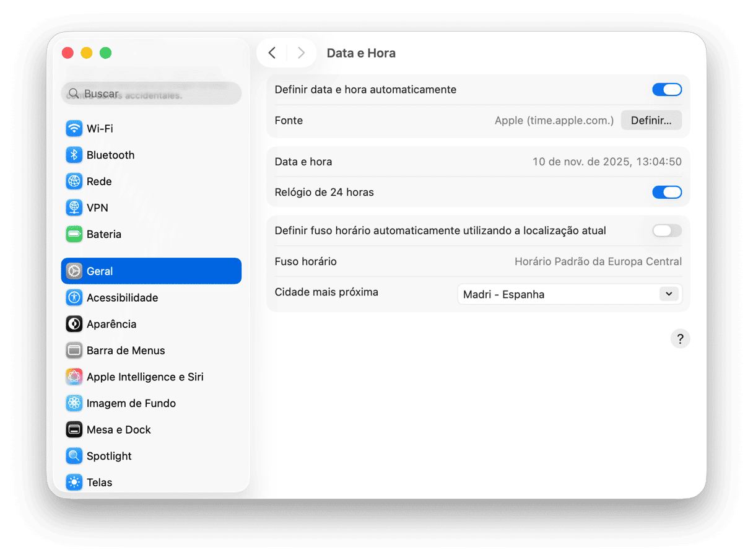
Task: Select the Bluetooth icon in sidebar
Action: click(74, 155)
